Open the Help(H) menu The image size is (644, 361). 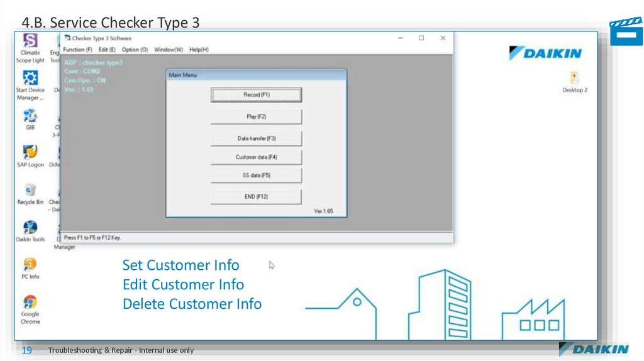tap(199, 50)
